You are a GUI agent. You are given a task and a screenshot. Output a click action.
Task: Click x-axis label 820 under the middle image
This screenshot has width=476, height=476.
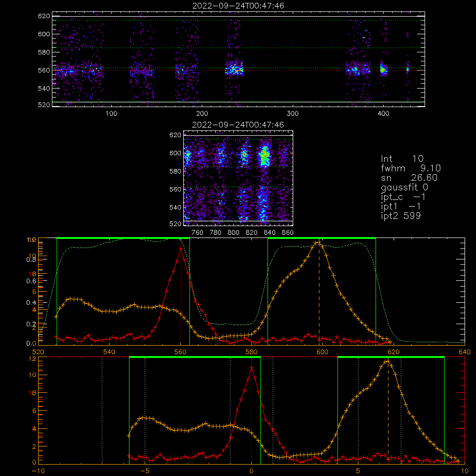252,233
